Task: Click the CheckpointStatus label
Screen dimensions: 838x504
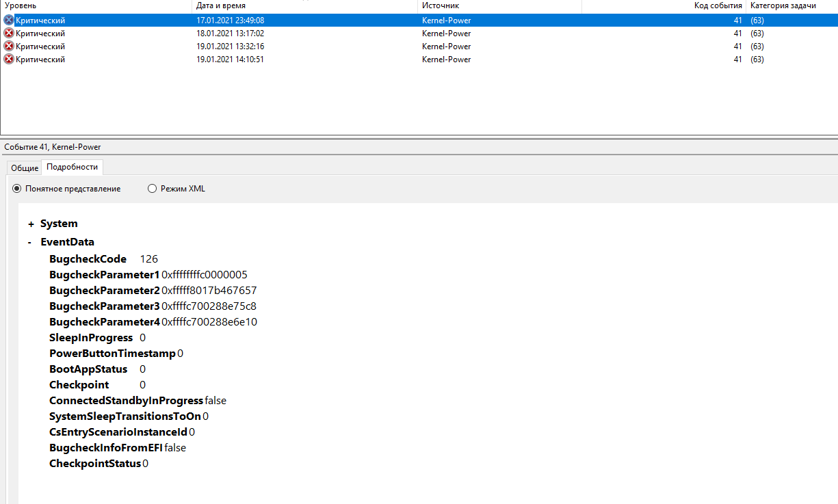Action: pos(95,464)
